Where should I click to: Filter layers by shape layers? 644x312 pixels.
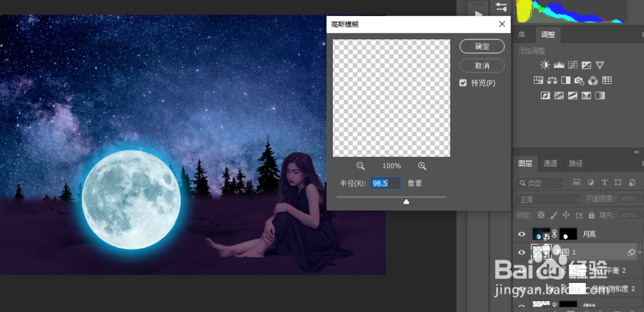pyautogui.click(x=618, y=182)
